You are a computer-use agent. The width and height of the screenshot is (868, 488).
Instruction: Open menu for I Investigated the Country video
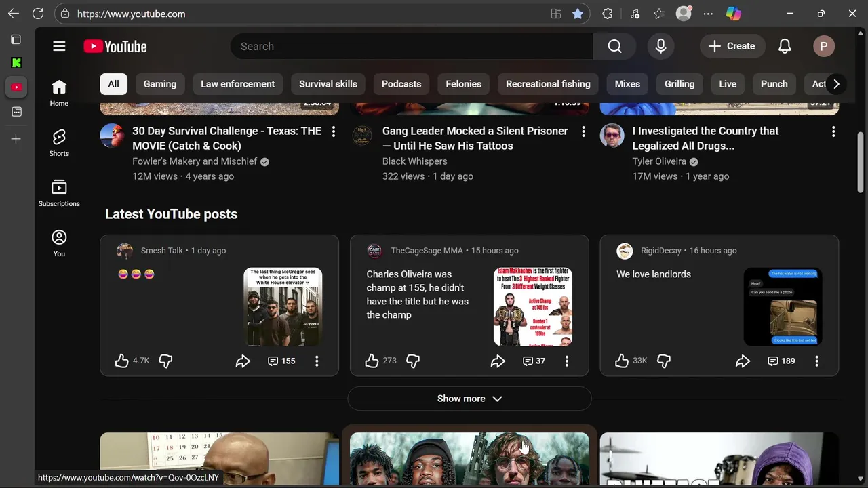coord(833,131)
